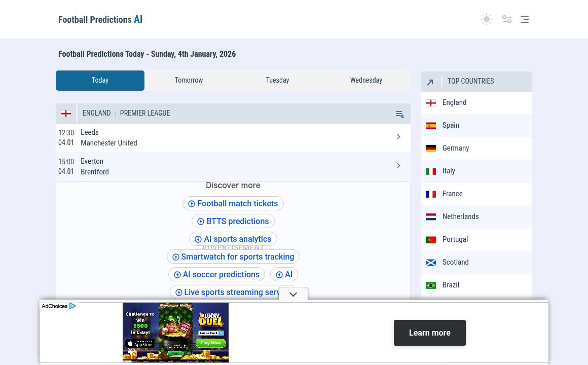Viewport: 588px width, 365px height.
Task: Toggle the light/dark theme sun icon
Action: (486, 19)
